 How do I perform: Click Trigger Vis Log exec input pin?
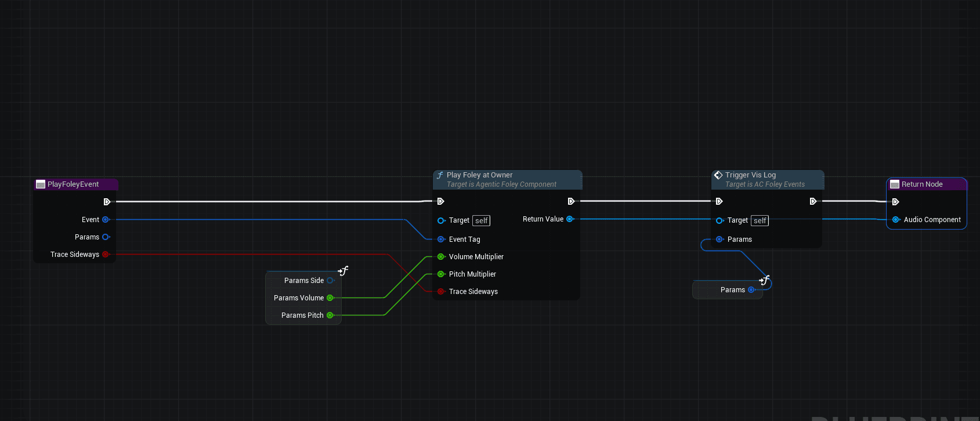(x=719, y=201)
